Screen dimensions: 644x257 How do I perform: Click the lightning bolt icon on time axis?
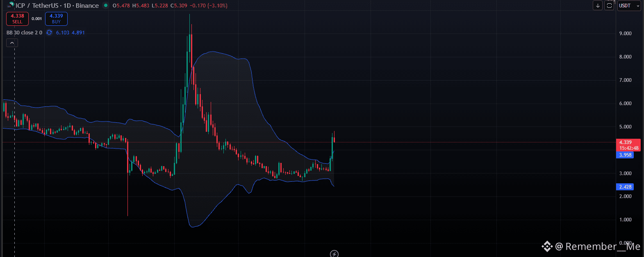point(335,254)
